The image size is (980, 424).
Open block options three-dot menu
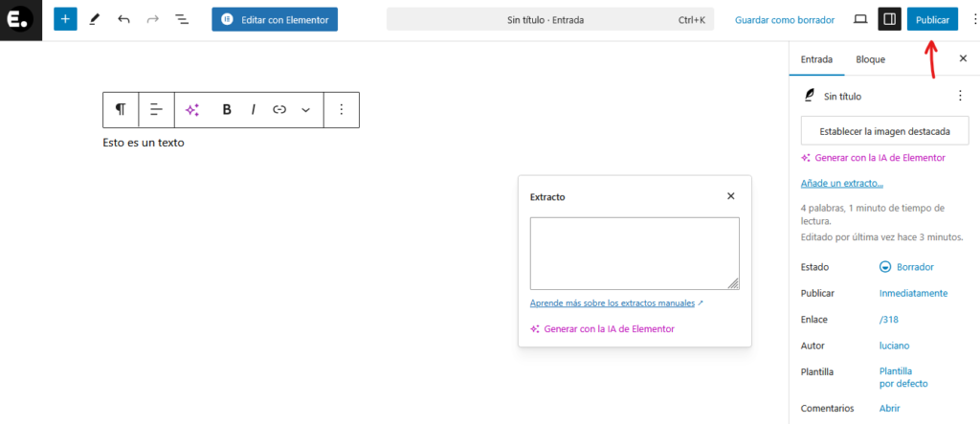(x=342, y=109)
